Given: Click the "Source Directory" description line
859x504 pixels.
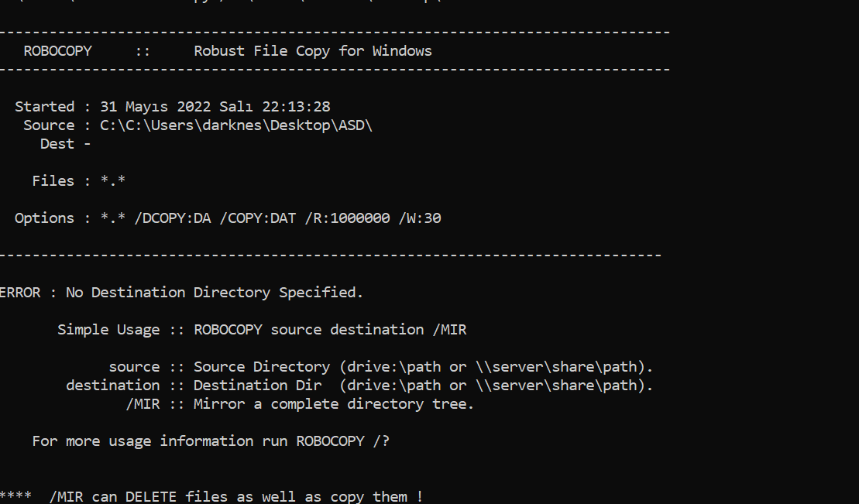Looking at the screenshot, I should pyautogui.click(x=423, y=367).
